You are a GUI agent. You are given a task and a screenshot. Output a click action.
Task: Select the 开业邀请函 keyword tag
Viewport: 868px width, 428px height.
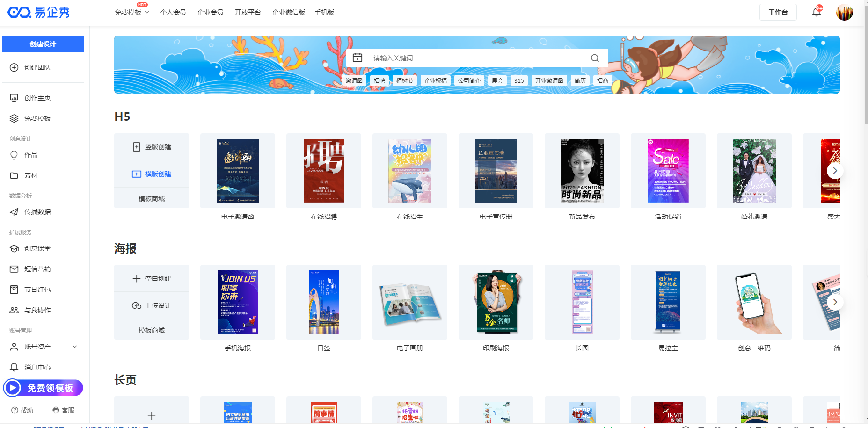(549, 80)
